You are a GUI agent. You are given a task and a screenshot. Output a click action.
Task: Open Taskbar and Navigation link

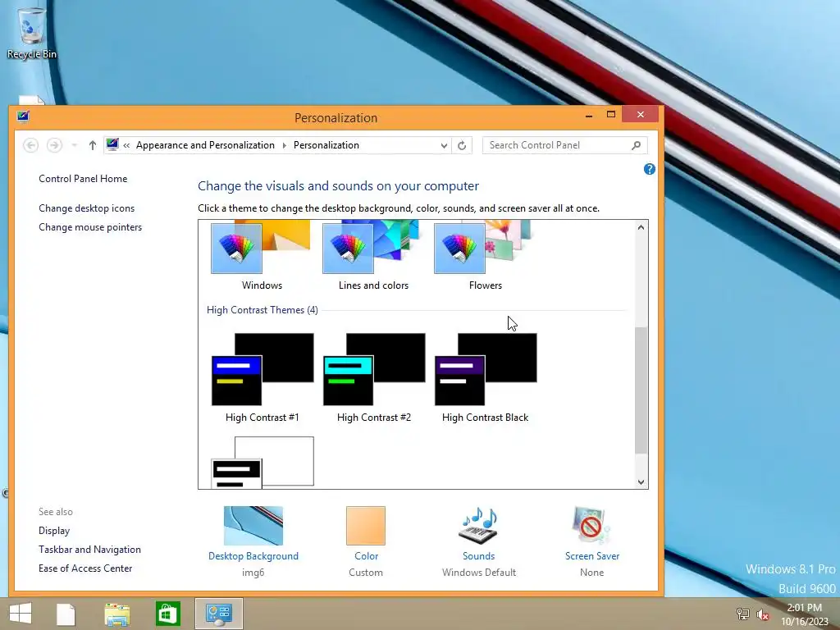[x=89, y=550]
